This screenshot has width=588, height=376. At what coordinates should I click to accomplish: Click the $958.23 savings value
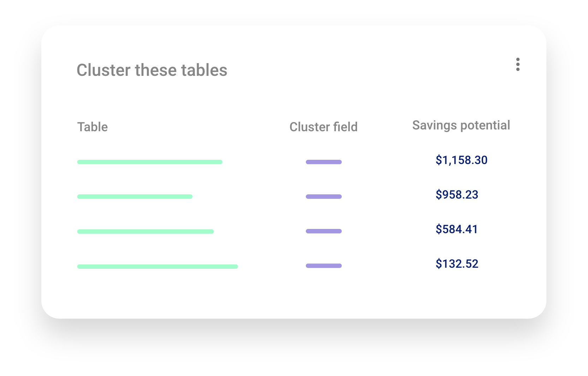pyautogui.click(x=457, y=195)
